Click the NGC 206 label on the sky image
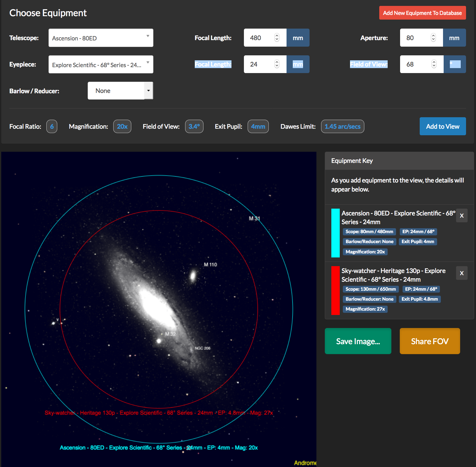 pos(203,348)
